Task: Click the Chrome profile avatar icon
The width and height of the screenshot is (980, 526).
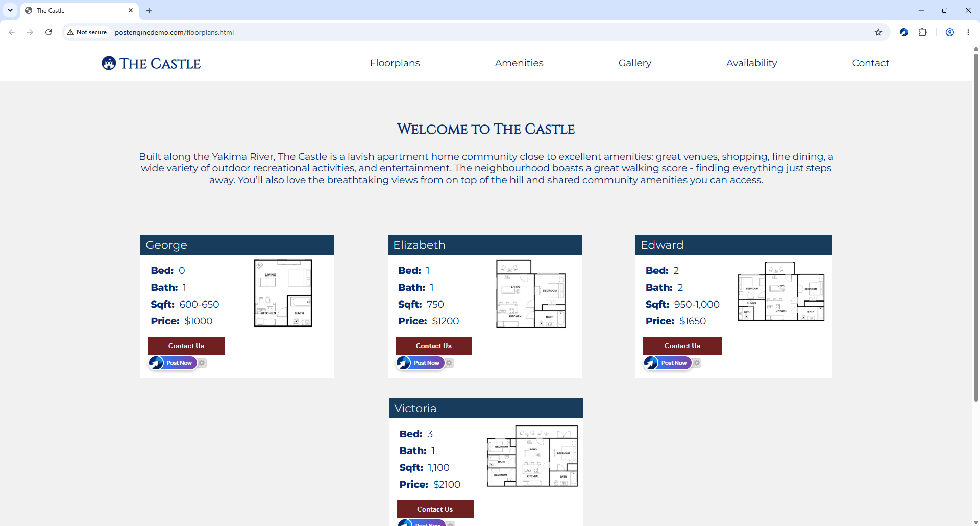Action: pos(950,32)
